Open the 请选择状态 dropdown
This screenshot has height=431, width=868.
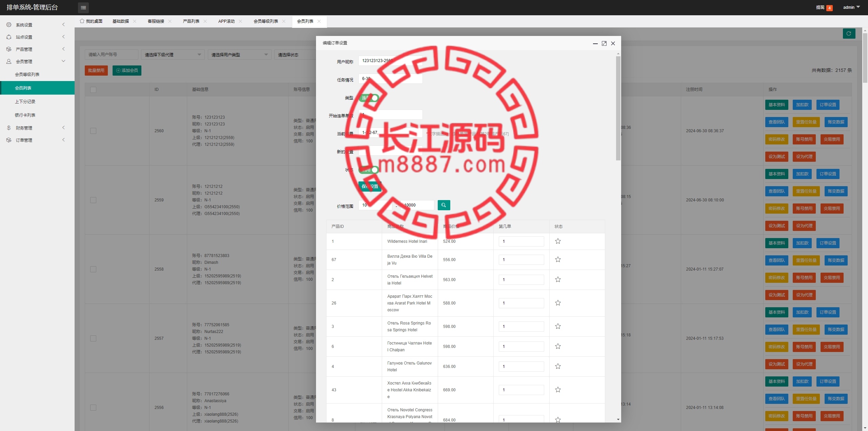295,55
